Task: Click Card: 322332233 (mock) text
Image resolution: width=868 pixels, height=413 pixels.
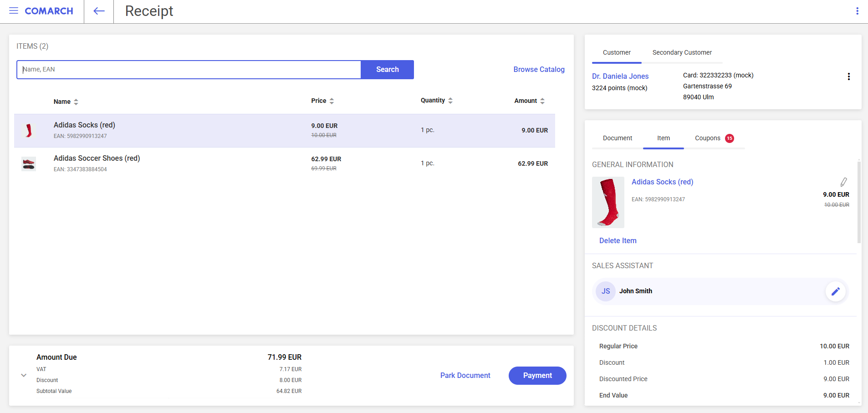Action: pyautogui.click(x=718, y=75)
